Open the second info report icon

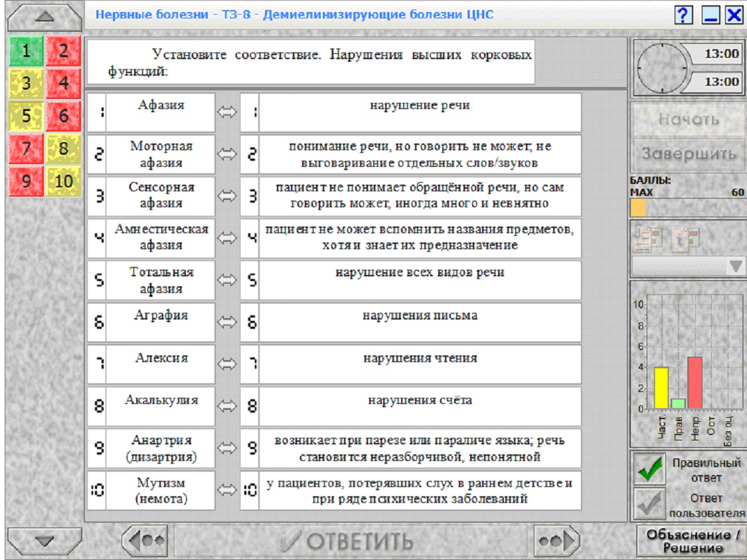pyautogui.click(x=685, y=237)
